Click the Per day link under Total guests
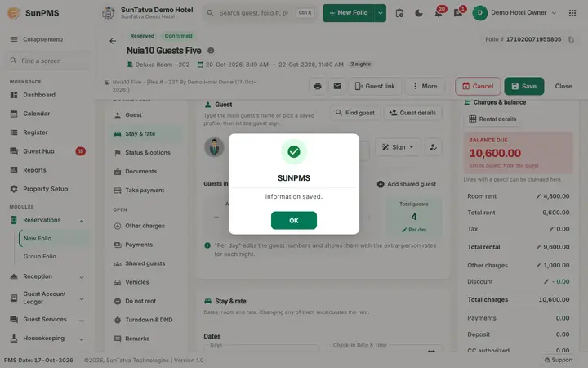The height and width of the screenshot is (368, 588). click(414, 230)
